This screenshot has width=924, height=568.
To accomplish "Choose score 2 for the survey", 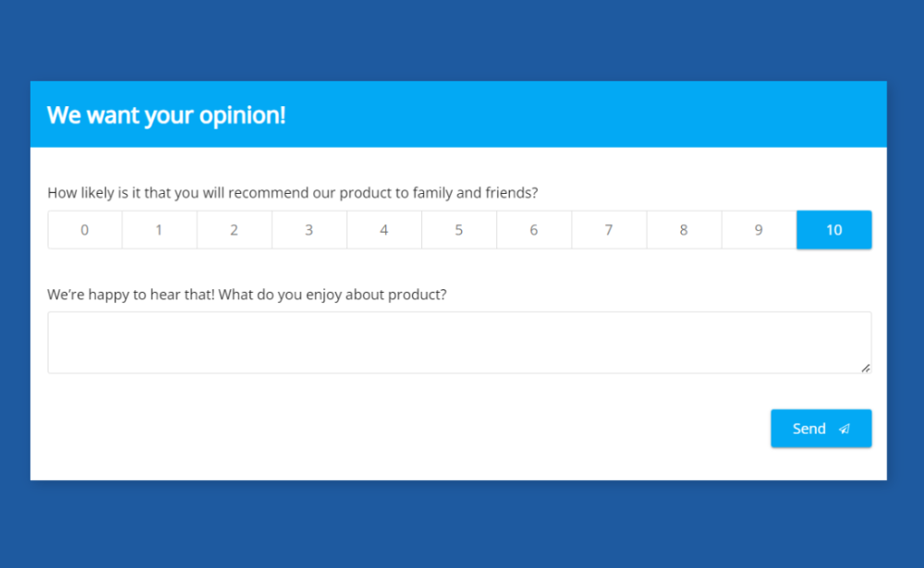I will coord(234,229).
